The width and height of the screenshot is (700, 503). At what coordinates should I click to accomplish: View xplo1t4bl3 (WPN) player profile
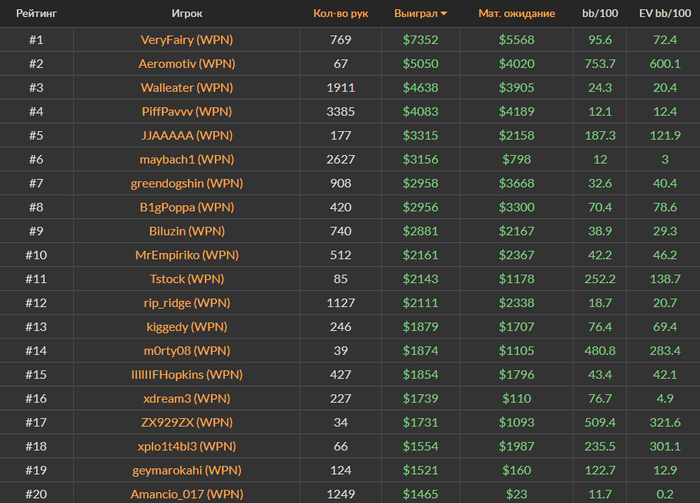click(x=186, y=446)
